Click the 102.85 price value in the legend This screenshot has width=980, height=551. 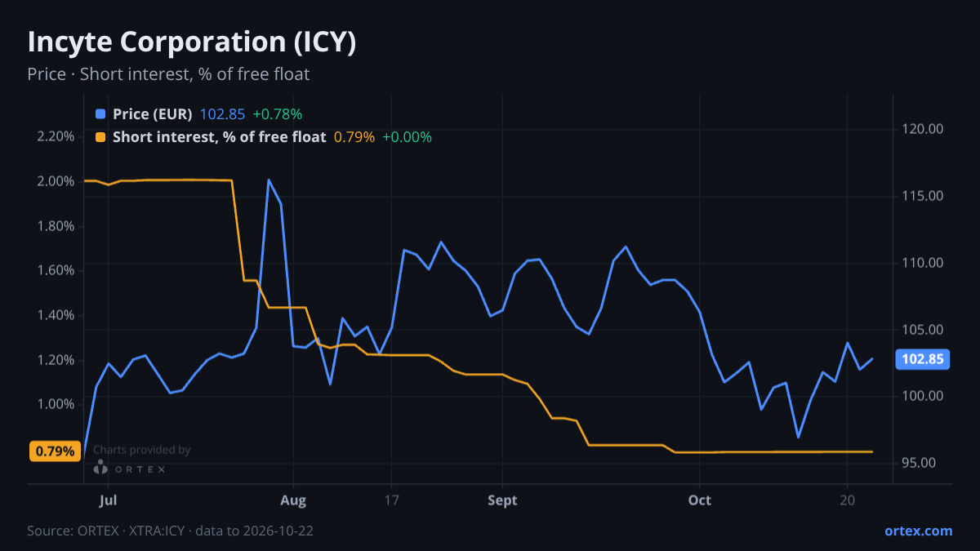222,114
